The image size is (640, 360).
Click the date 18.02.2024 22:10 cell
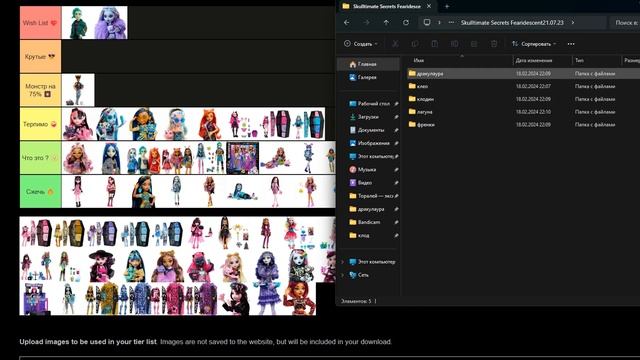(533, 111)
